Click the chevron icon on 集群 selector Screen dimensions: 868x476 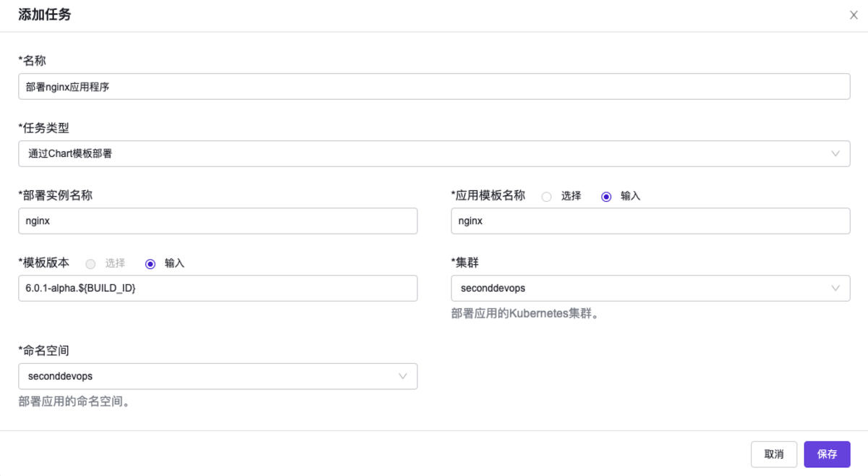point(837,288)
